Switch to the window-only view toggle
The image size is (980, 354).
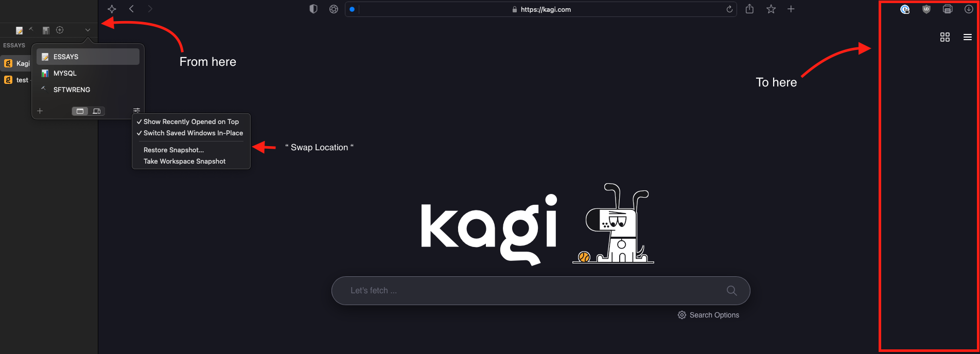tap(80, 111)
